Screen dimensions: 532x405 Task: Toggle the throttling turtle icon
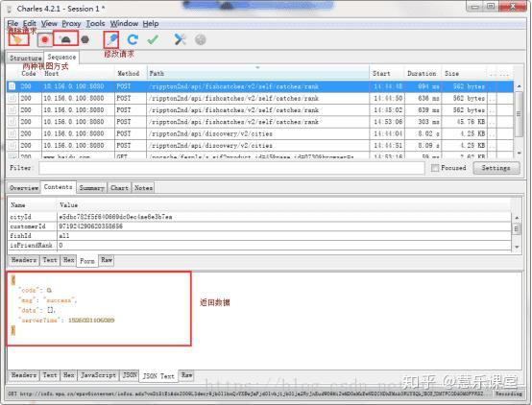[x=65, y=39]
